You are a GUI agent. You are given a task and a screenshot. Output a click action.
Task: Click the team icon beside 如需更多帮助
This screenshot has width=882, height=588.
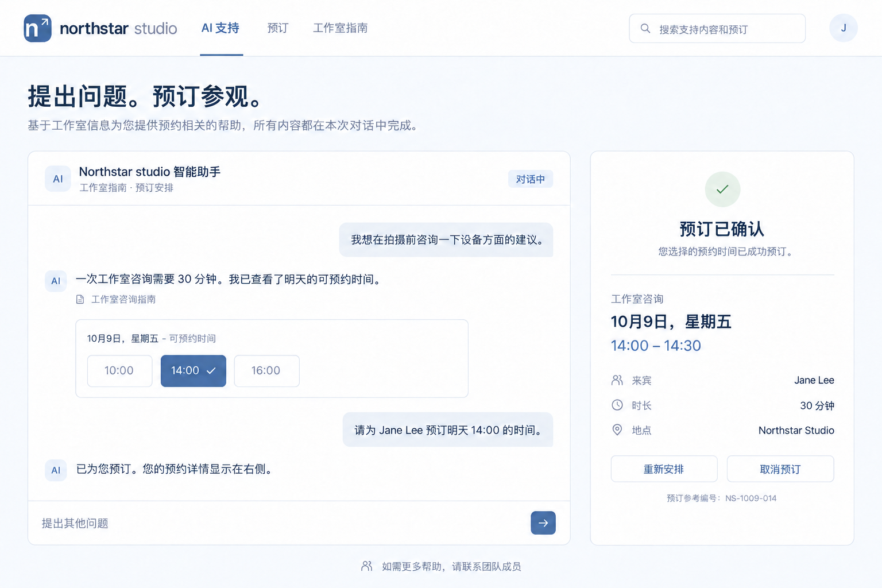pos(367,566)
